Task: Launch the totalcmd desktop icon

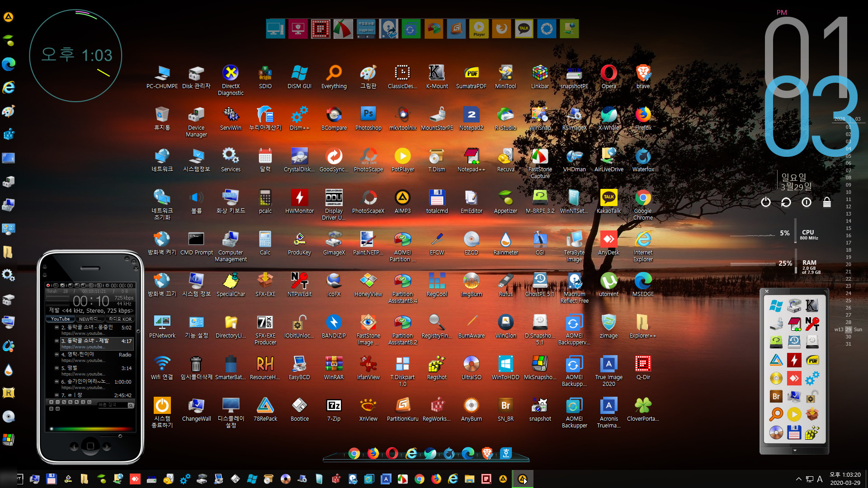Action: pyautogui.click(x=437, y=202)
